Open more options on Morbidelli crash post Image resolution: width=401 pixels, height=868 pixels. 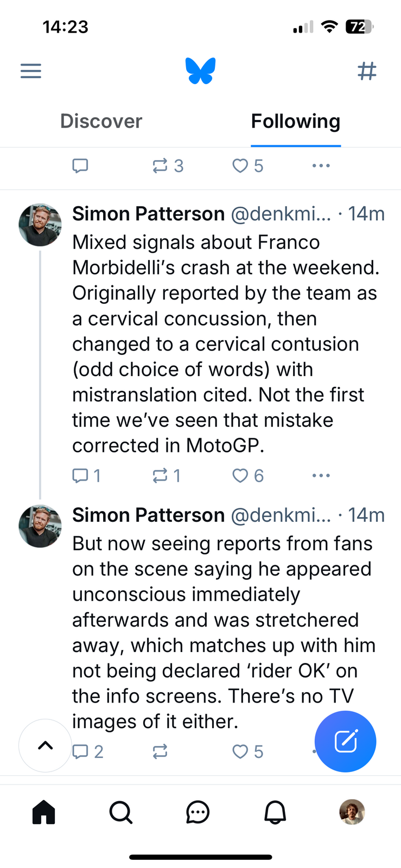[321, 476]
